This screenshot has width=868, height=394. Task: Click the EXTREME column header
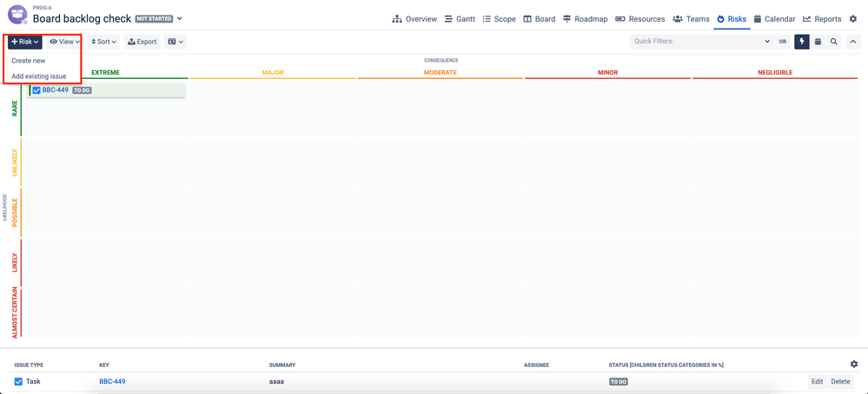click(105, 72)
